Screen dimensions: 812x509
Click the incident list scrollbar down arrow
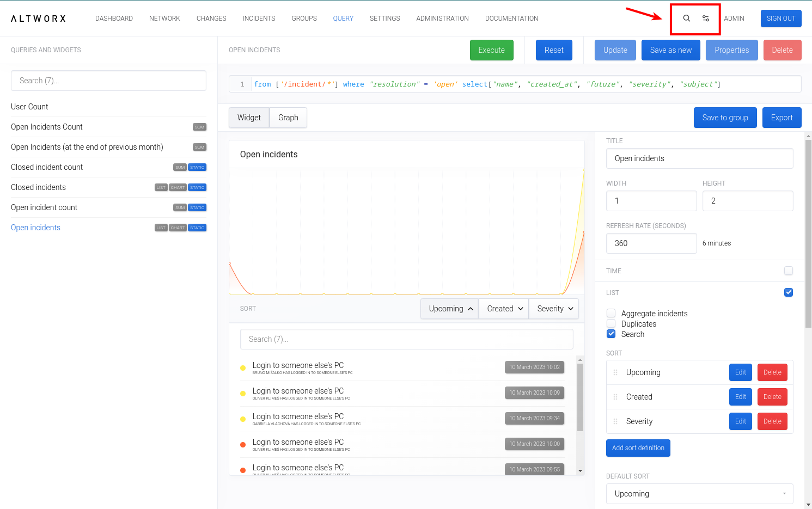(x=580, y=471)
